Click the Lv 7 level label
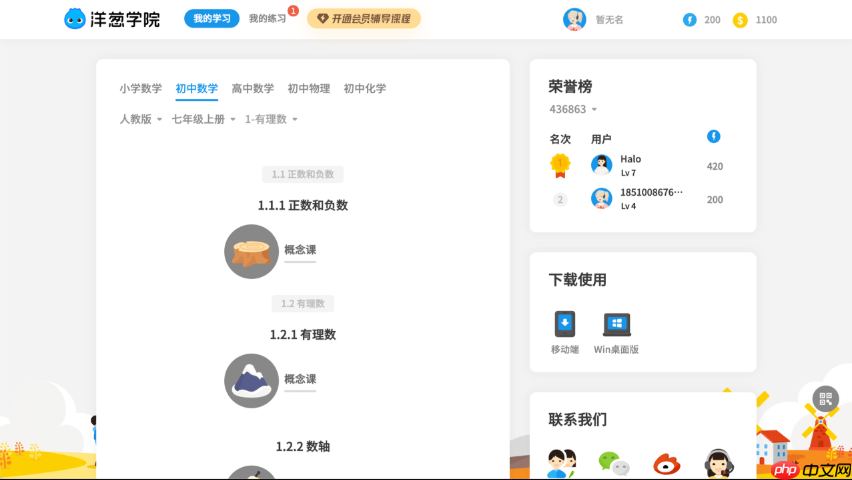This screenshot has height=480, width=852. [628, 173]
